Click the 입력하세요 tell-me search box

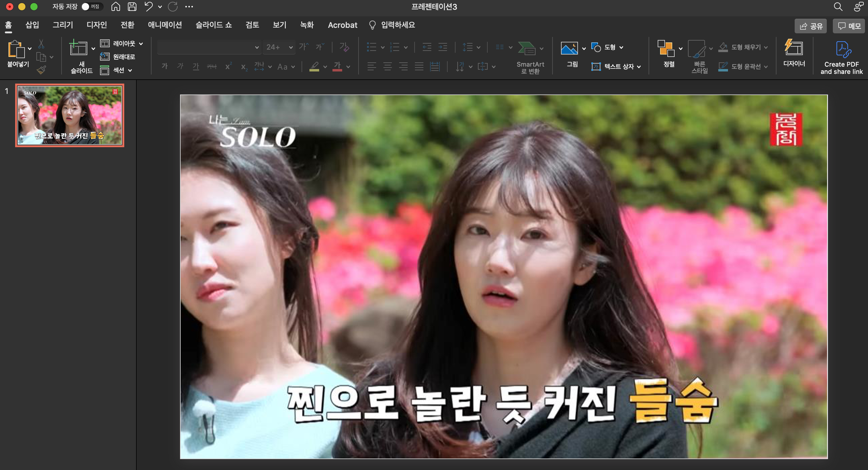click(392, 25)
